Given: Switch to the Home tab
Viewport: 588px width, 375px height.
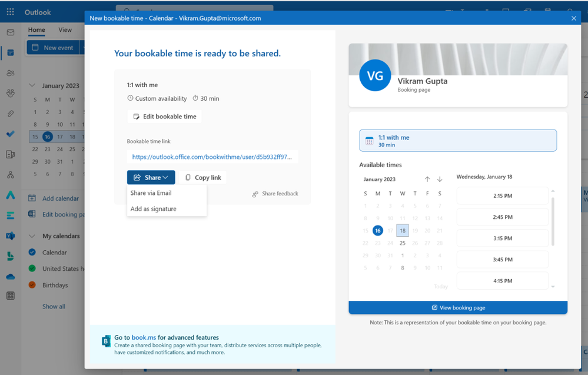Looking at the screenshot, I should (x=36, y=30).
